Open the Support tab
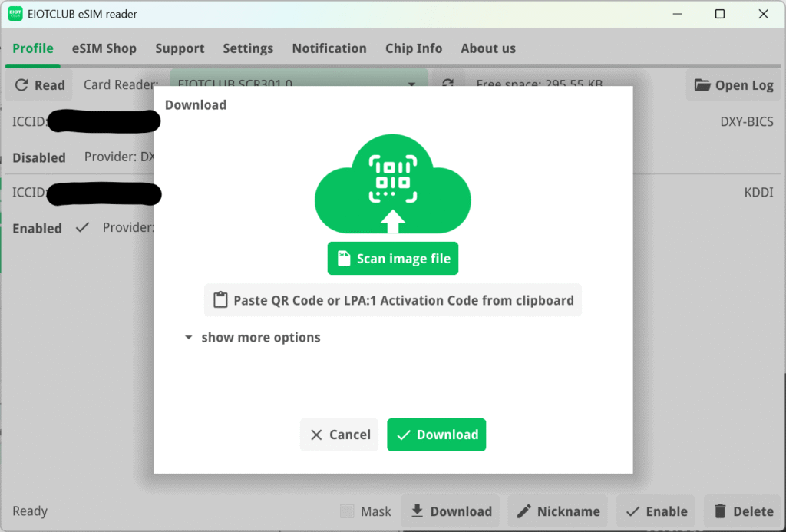Viewport: 786px width, 532px height. 180,48
